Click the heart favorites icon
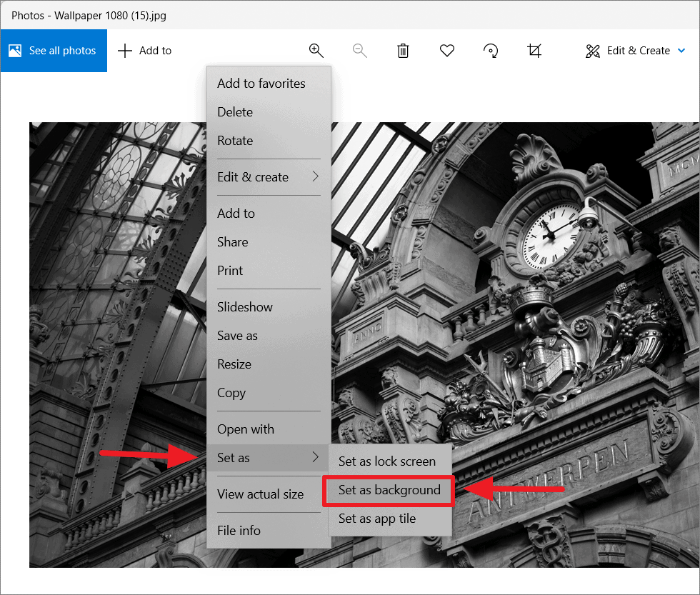This screenshot has width=700, height=595. point(447,51)
